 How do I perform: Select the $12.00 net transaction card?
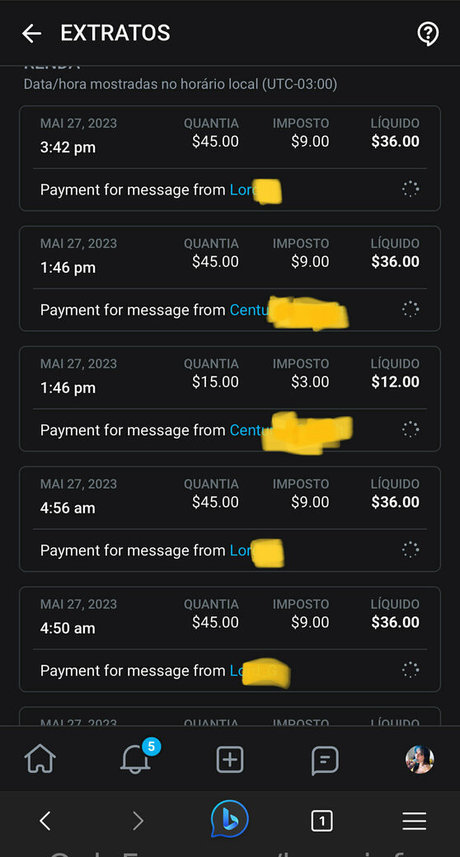230,399
